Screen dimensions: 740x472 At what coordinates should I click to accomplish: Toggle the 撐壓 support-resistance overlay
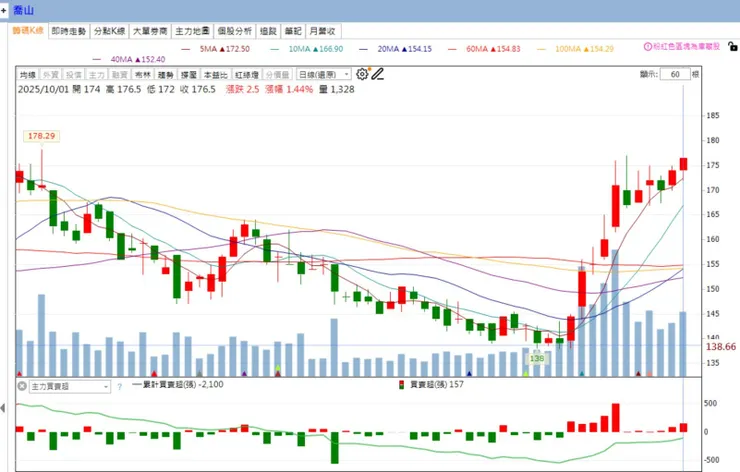pos(189,75)
